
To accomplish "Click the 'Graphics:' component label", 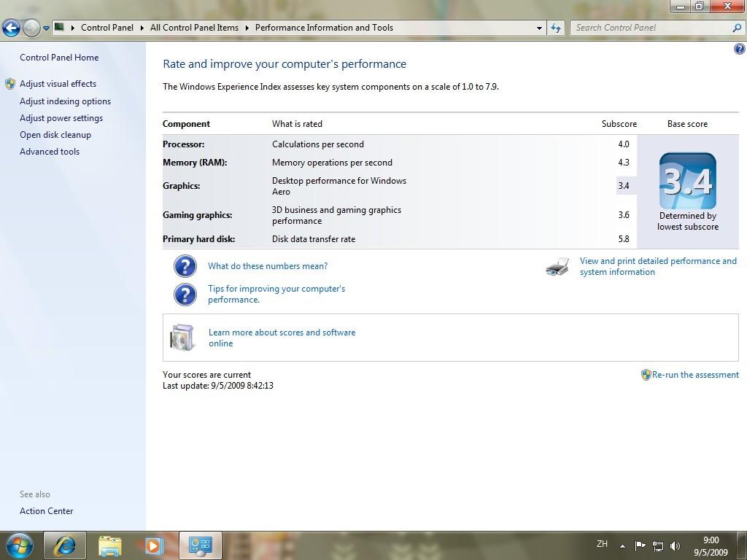I will coord(182,186).
